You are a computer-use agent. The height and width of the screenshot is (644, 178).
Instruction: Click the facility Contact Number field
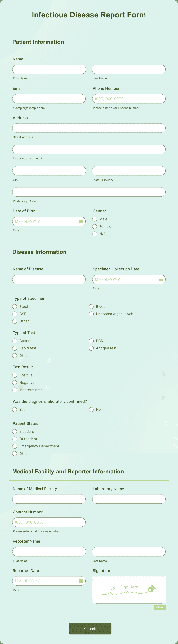[49, 522]
